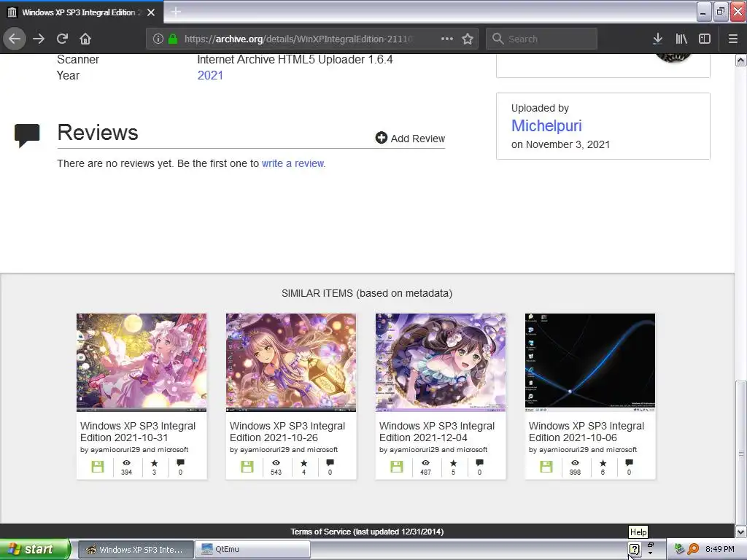Click reviews comment icon on 2021-10-31 card
Viewport: 747px width, 560px height.
[180, 463]
